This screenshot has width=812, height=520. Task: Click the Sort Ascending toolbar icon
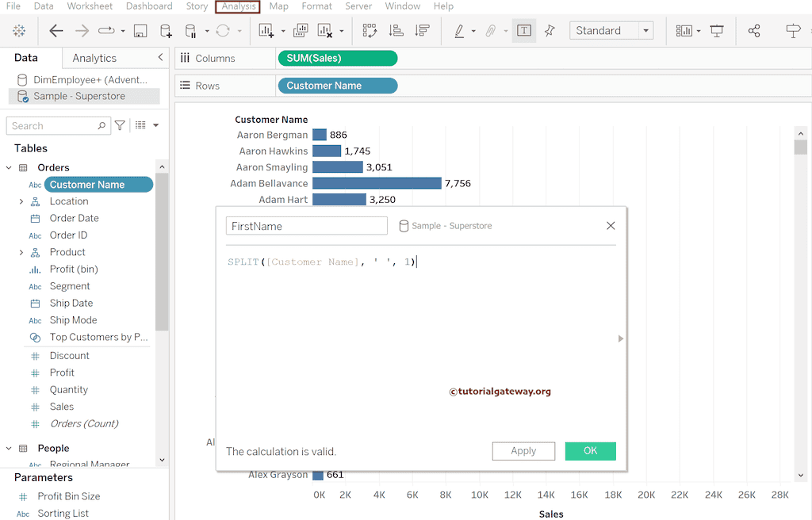(x=395, y=31)
